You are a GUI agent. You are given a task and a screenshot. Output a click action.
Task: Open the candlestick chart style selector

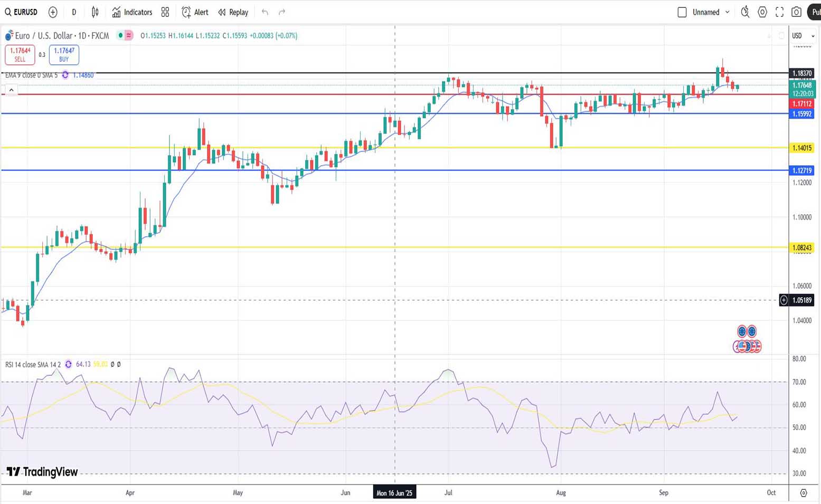[x=95, y=12]
